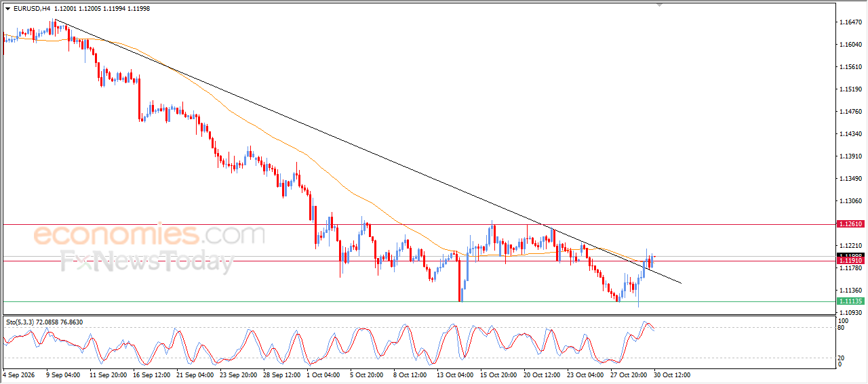Select the horizontal line at 1.11135
Screen dimensions: 868x384
(x=418, y=301)
